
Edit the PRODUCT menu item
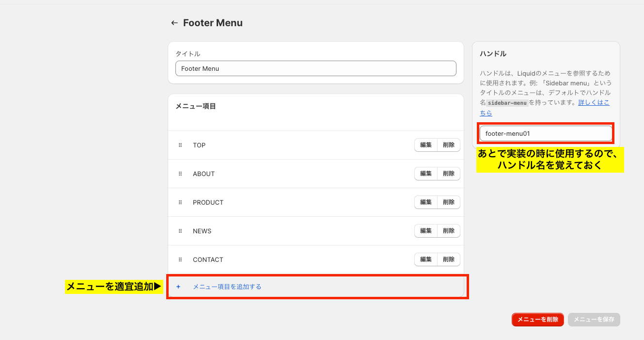(x=426, y=202)
